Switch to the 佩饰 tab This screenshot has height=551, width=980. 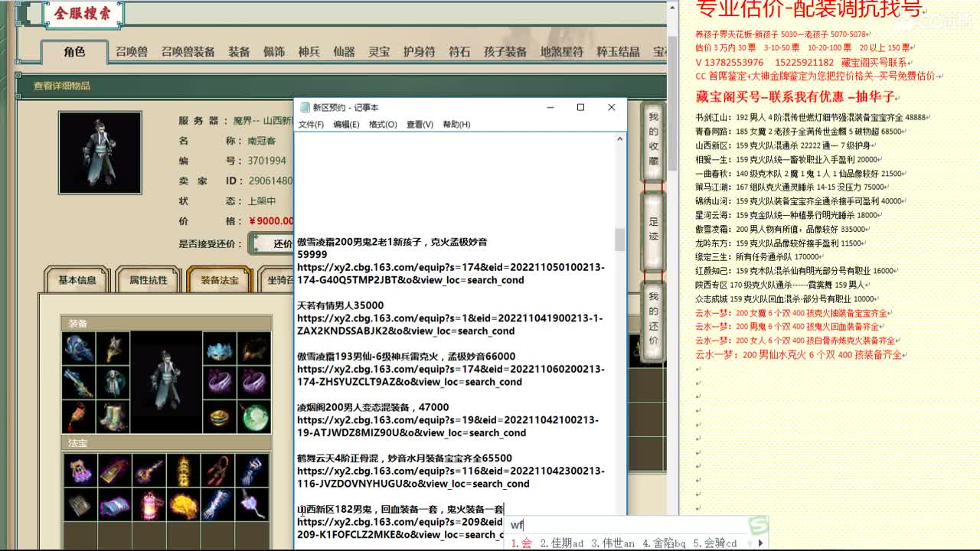coord(274,51)
